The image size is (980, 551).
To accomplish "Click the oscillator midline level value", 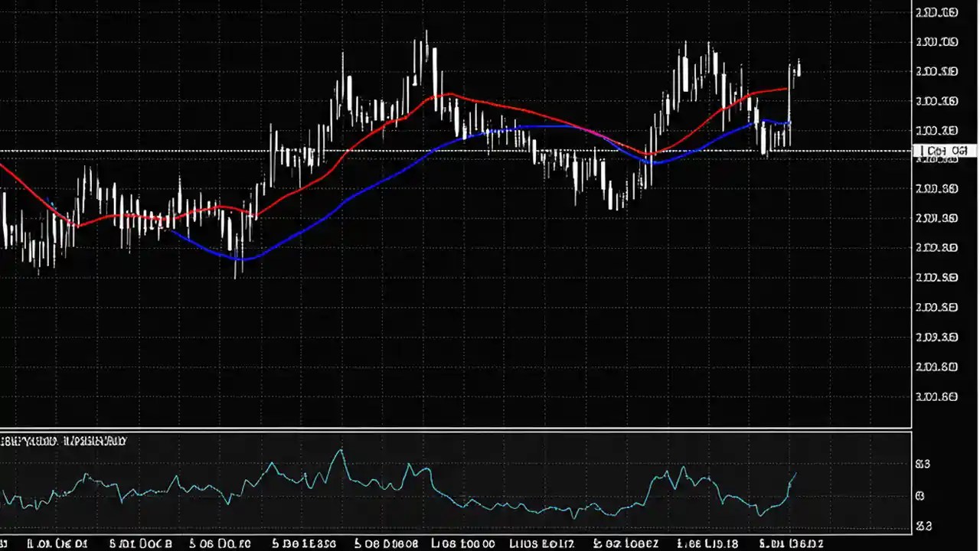I will pyautogui.click(x=921, y=496).
